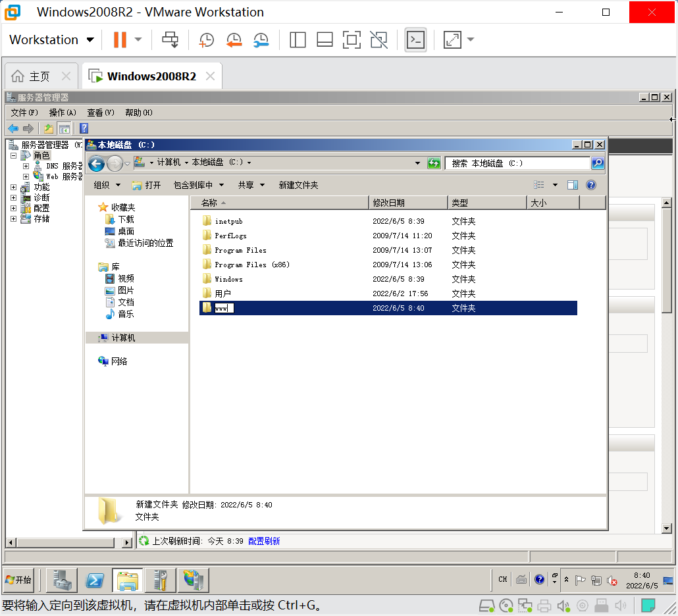Screen dimensions: 678x616
Task: Collapse the 角色 tree node
Action: [13, 155]
